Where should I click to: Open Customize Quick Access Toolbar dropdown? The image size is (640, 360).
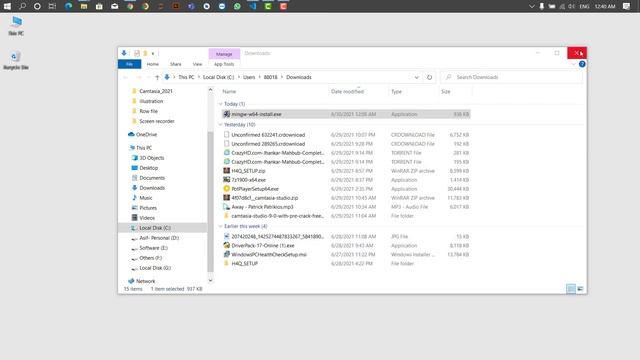[x=153, y=53]
